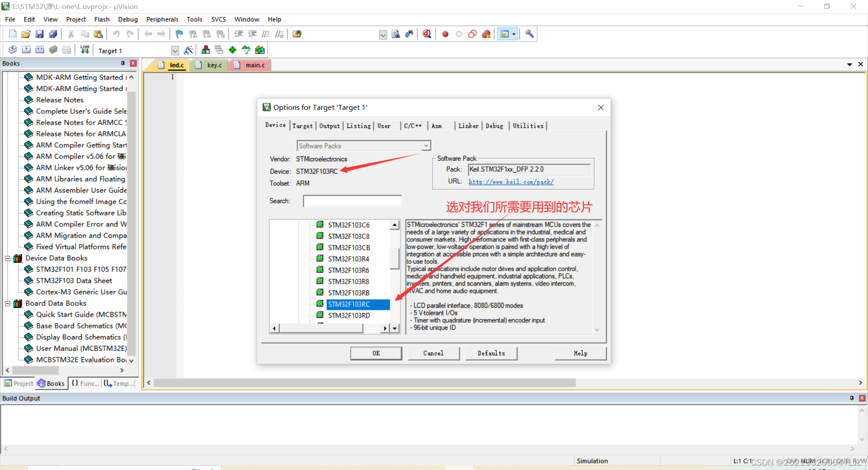Image resolution: width=868 pixels, height=470 pixels.
Task: Close Options for Target dialog
Action: pos(601,108)
